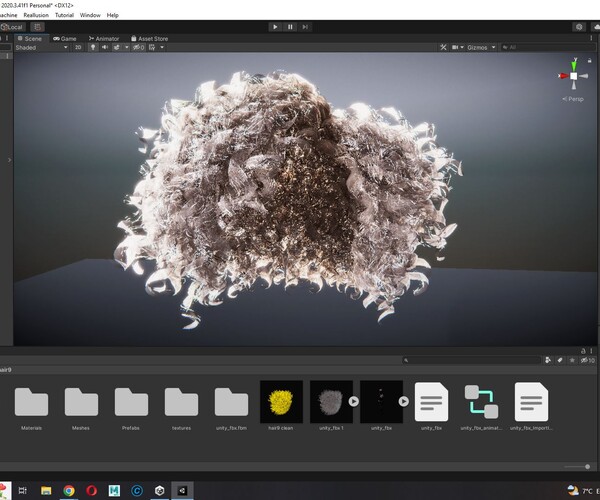
Task: Open scene camera settings icon
Action: [455, 47]
